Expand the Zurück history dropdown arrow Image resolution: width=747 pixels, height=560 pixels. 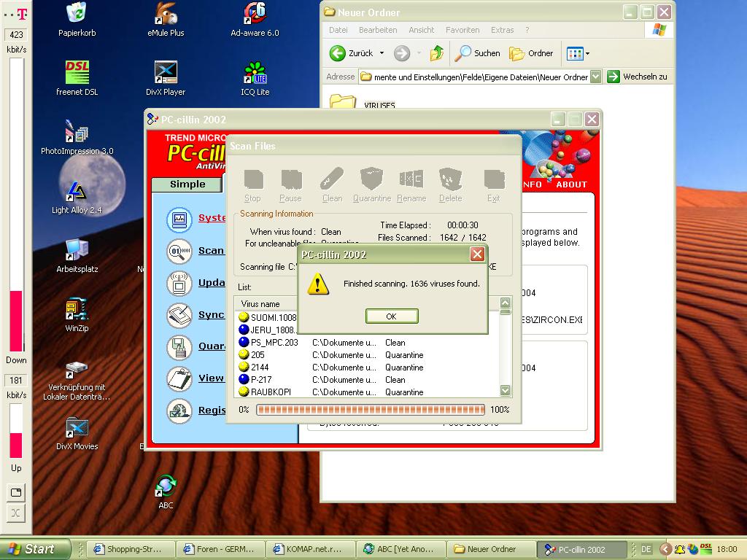382,53
